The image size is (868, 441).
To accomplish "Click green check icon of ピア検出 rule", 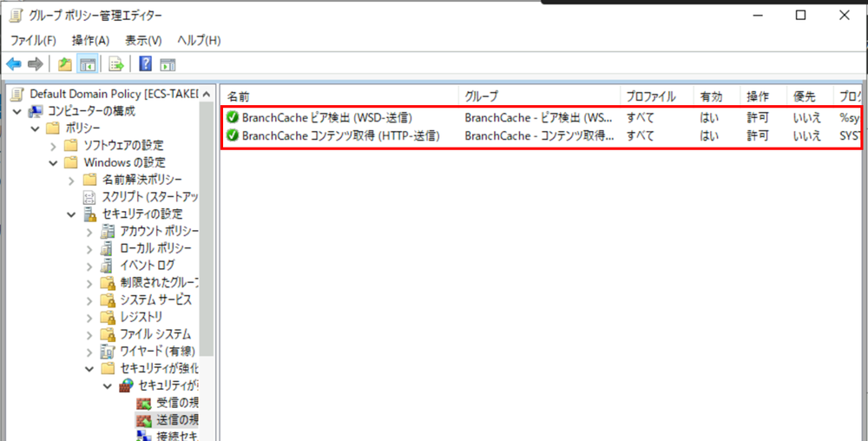I will click(x=233, y=117).
